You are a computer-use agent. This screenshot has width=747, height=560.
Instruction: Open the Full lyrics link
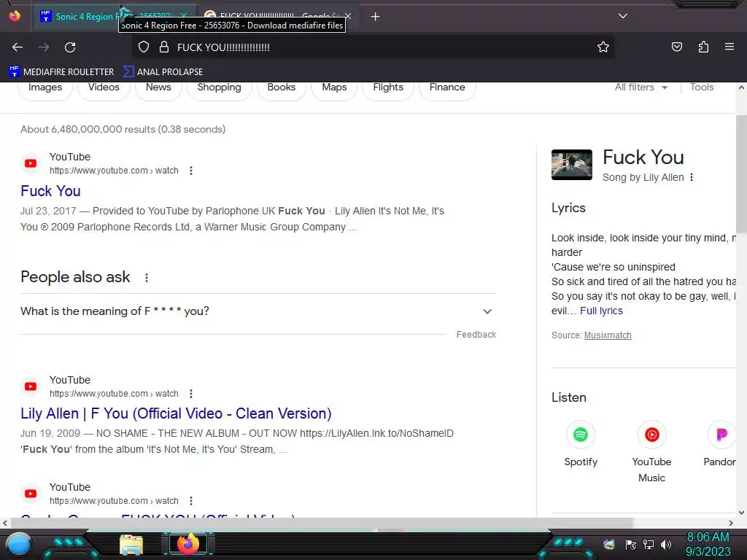tap(601, 311)
